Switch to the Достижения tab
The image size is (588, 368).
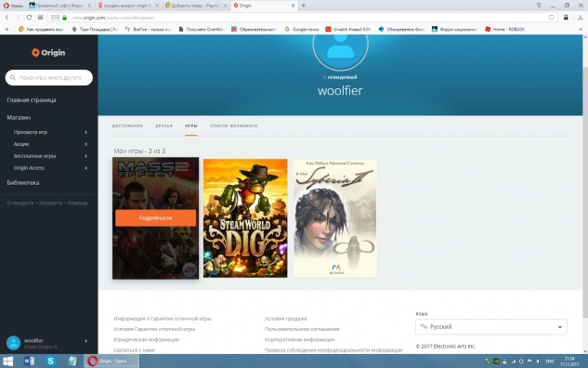127,125
